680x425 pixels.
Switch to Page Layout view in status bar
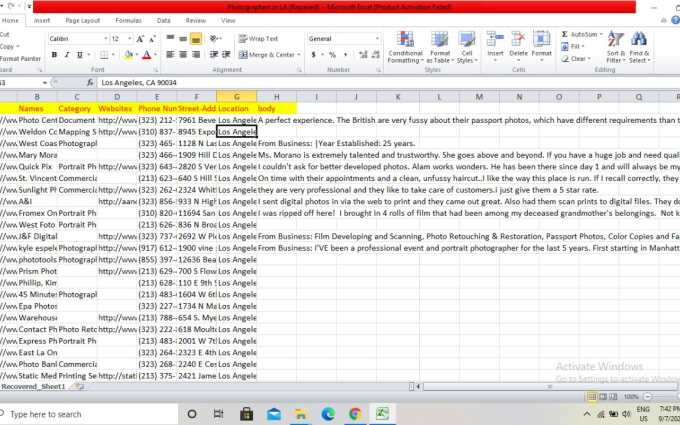click(x=603, y=396)
